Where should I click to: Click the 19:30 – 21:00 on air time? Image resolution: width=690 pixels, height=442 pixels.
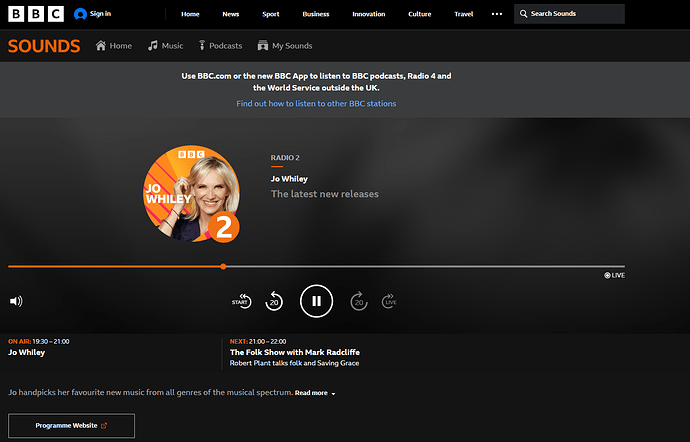tap(51, 342)
